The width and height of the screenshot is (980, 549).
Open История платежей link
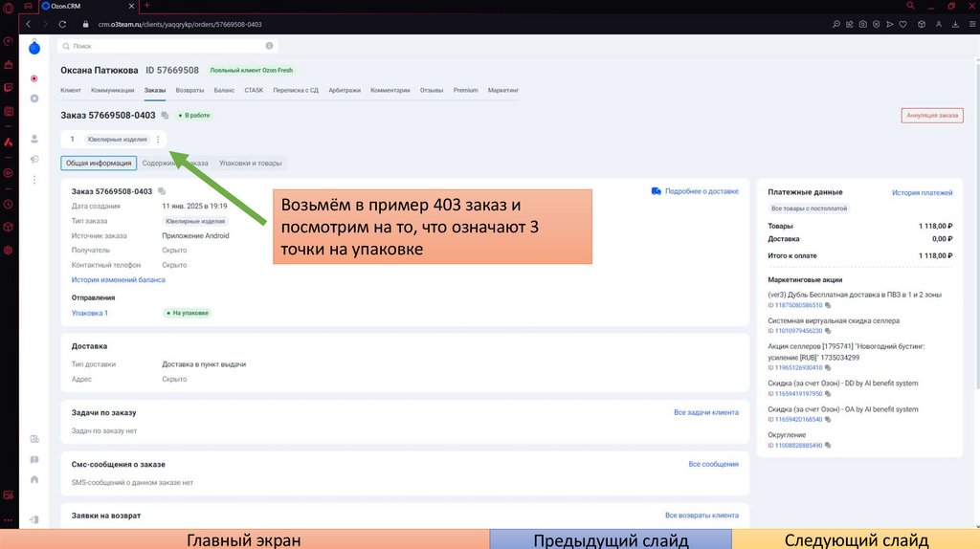[x=922, y=193]
